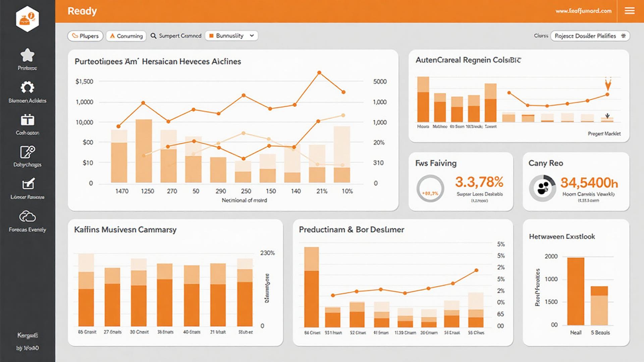
Task: Click the Fws Faiving circular progress ring
Action: [430, 188]
